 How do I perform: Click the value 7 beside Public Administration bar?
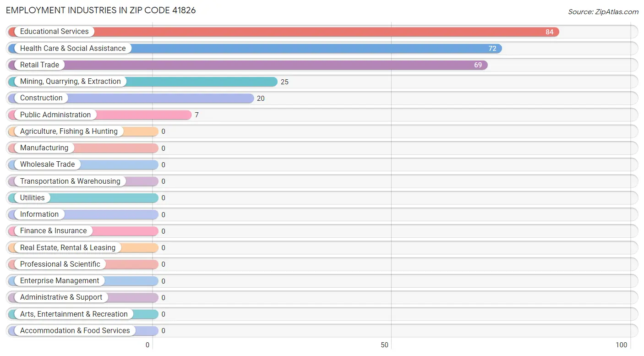[x=196, y=115]
